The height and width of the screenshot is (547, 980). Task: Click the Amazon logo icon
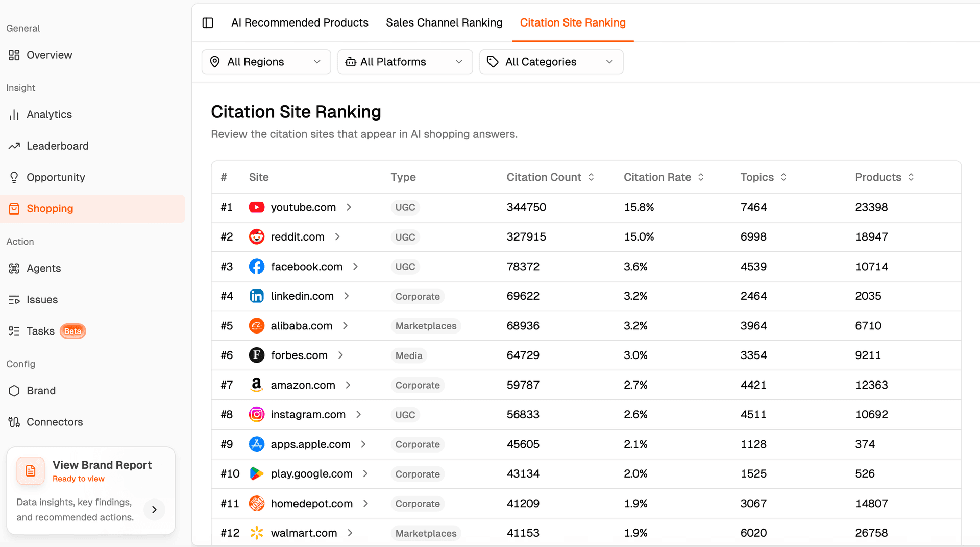tap(256, 385)
